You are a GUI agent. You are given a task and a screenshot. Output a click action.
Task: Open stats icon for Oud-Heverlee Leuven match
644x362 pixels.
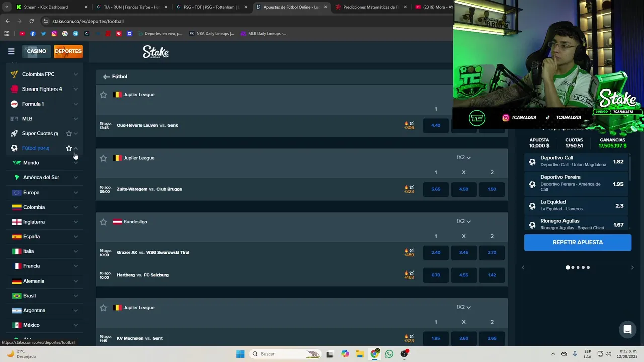click(x=412, y=123)
